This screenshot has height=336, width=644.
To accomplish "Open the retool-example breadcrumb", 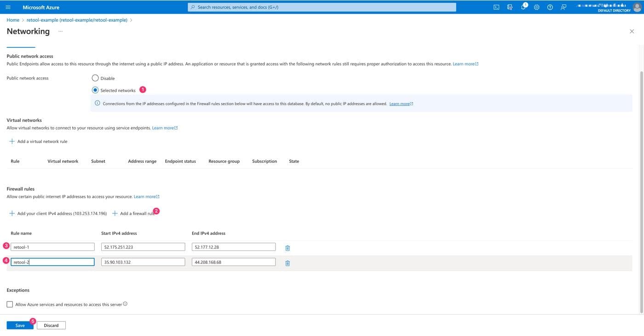I will pyautogui.click(x=77, y=20).
